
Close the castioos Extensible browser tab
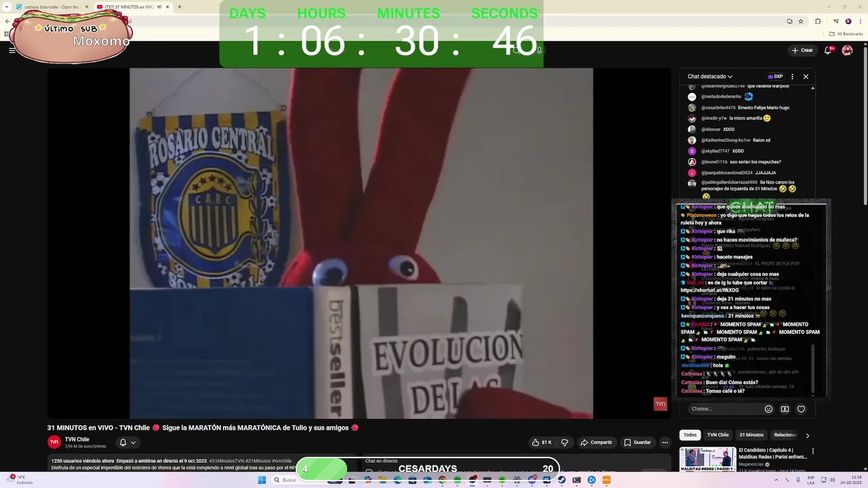coord(86,7)
